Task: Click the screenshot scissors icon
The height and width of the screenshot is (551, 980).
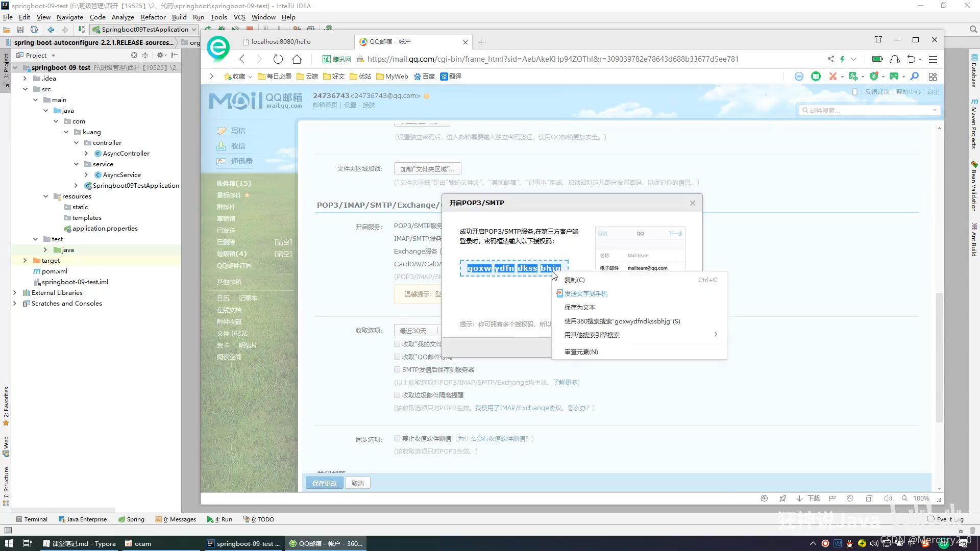Action: (832, 77)
